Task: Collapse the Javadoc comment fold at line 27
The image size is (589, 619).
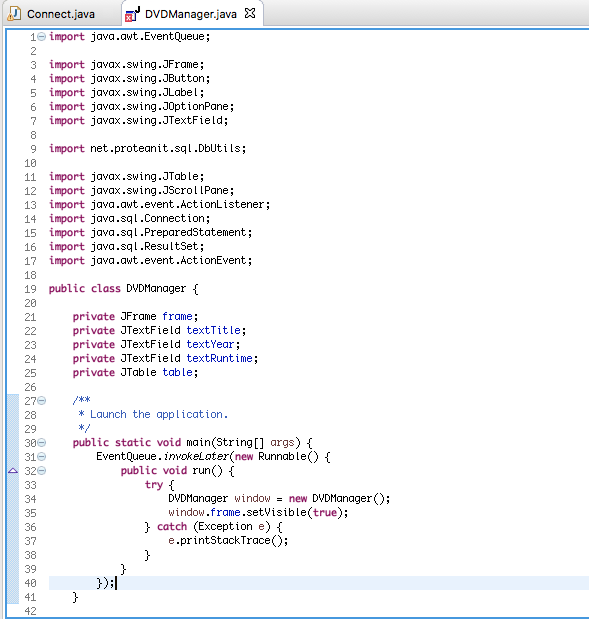Action: (41, 401)
